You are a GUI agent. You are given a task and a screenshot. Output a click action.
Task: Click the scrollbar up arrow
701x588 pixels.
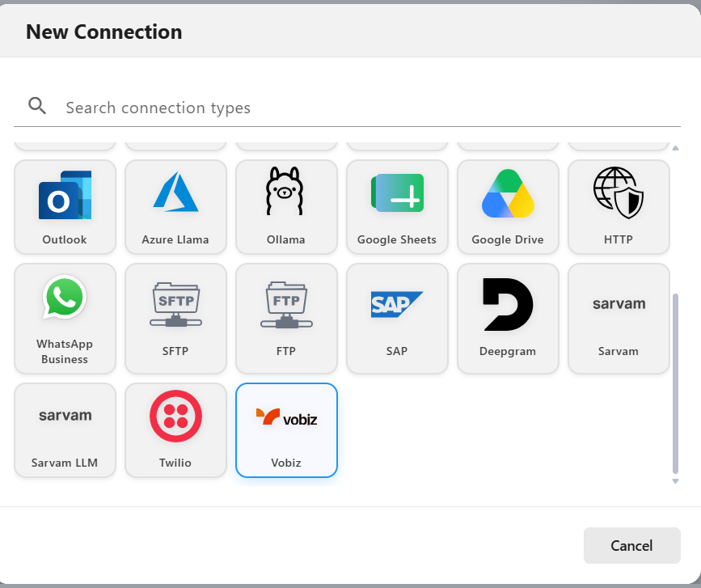coord(675,148)
